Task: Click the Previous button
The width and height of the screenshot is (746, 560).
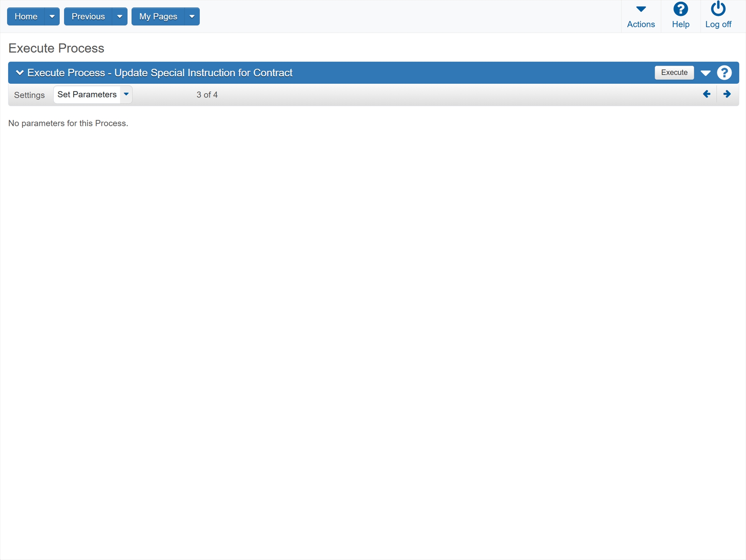Action: coord(88,16)
